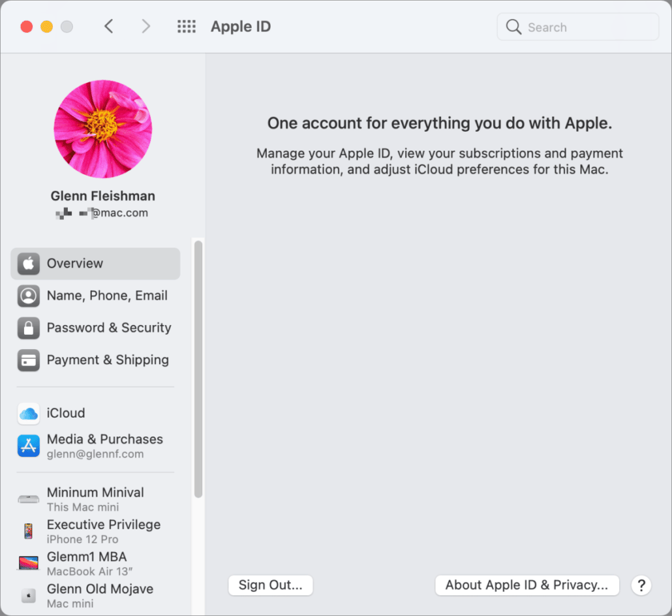Select the MacBook Air device icon

(28, 563)
